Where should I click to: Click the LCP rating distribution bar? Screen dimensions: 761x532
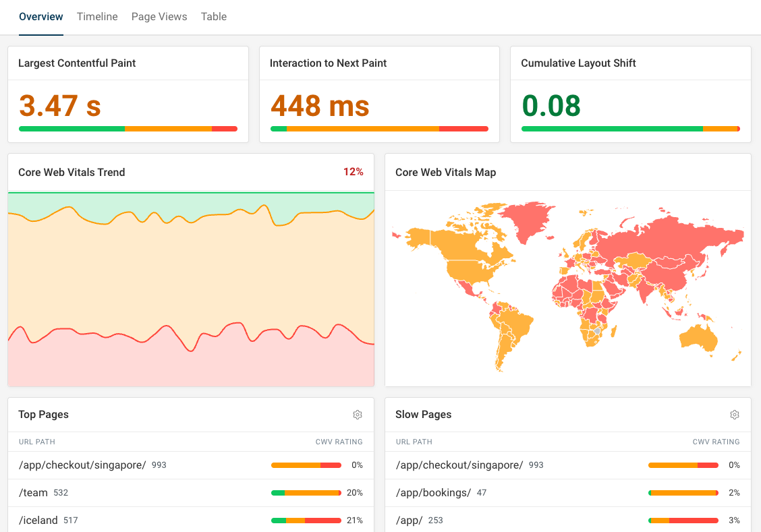pos(128,128)
